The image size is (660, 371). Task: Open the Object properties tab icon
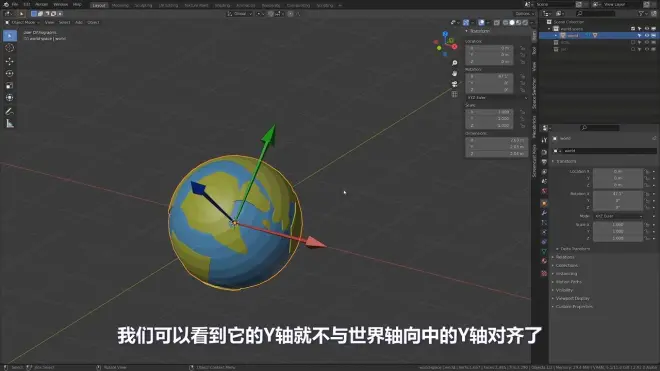click(x=544, y=203)
